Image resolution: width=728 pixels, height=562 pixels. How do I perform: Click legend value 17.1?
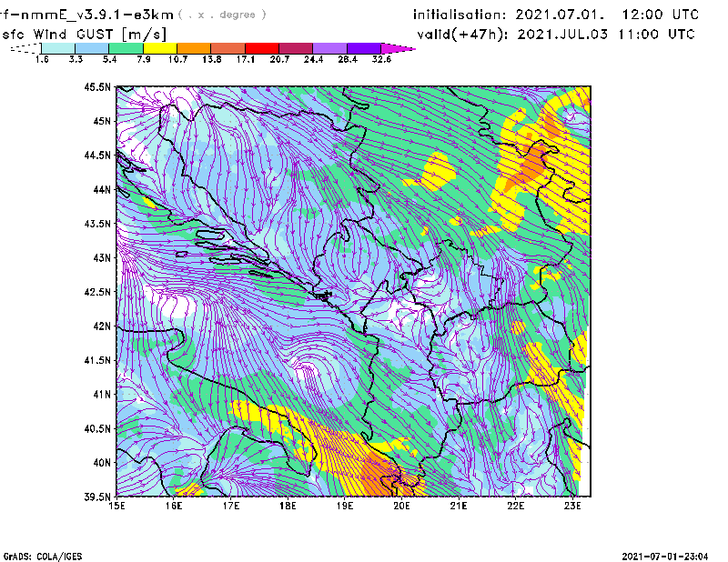coord(246,59)
